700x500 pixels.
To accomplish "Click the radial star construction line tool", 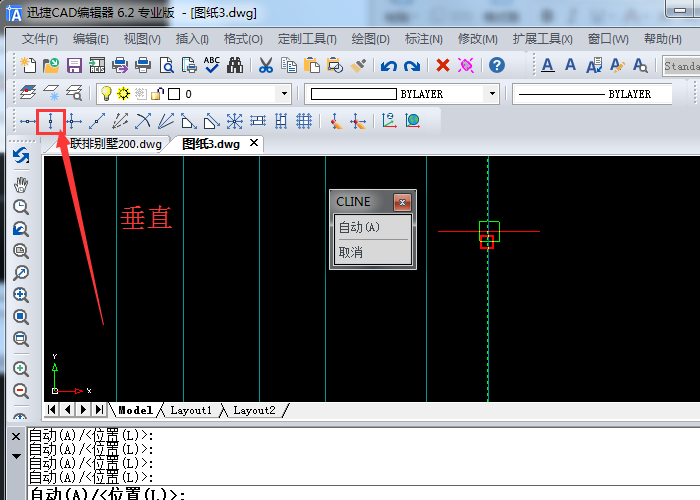I will point(234,121).
